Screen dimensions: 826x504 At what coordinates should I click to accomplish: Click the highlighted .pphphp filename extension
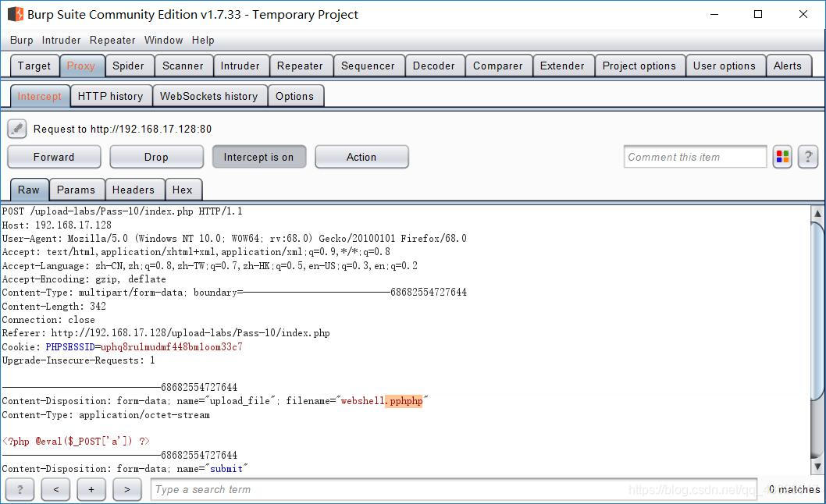404,401
